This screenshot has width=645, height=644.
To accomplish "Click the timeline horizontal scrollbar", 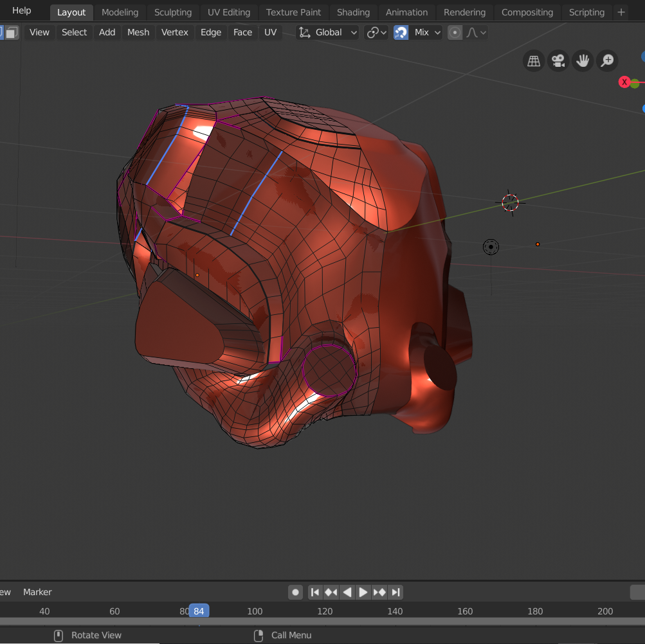I will point(323,622).
